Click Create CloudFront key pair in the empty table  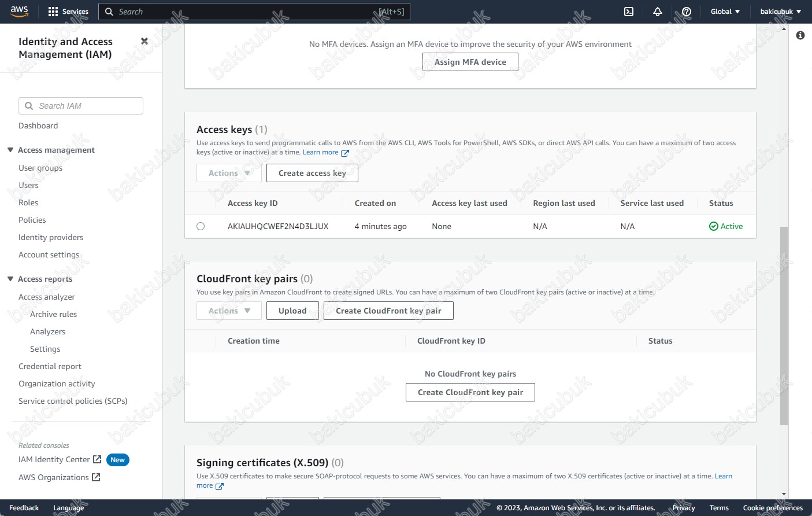pyautogui.click(x=470, y=392)
